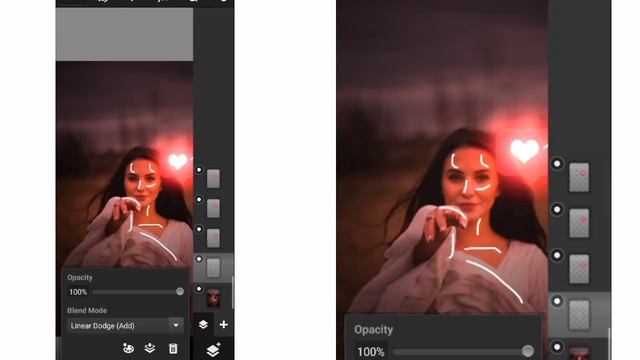This screenshot has width=640, height=360.
Task: Select highlighted layer thumbnail in enlarged screenshot
Action: tap(579, 315)
